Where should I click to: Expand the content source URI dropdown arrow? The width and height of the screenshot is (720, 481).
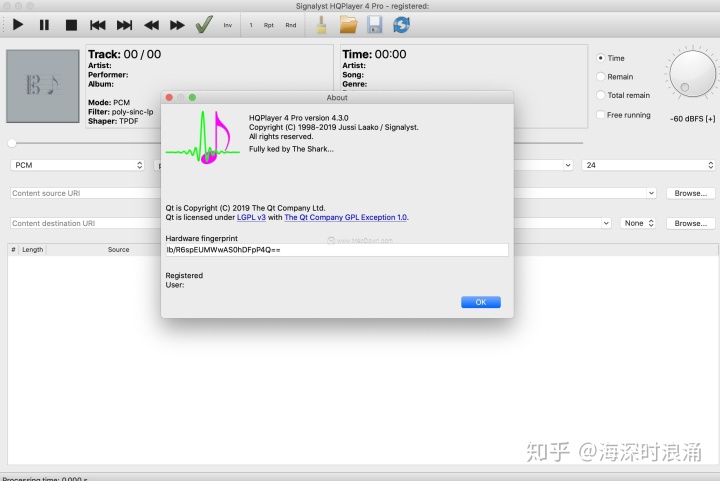651,193
